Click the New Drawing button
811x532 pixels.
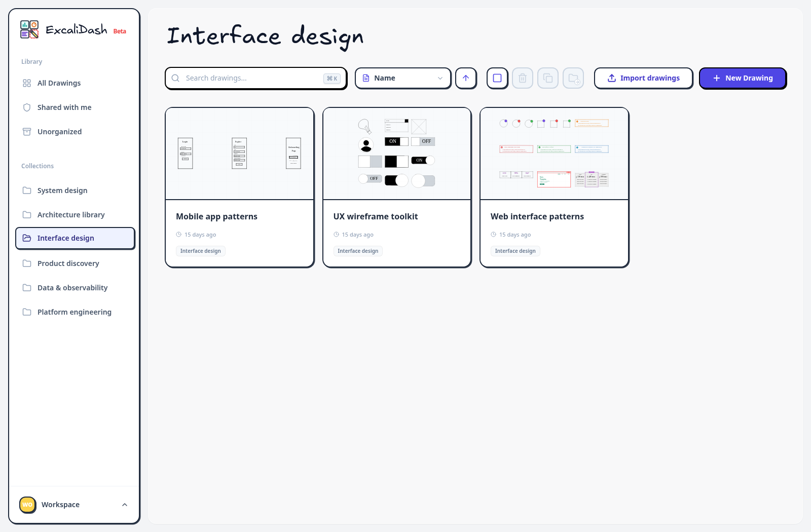click(x=743, y=78)
